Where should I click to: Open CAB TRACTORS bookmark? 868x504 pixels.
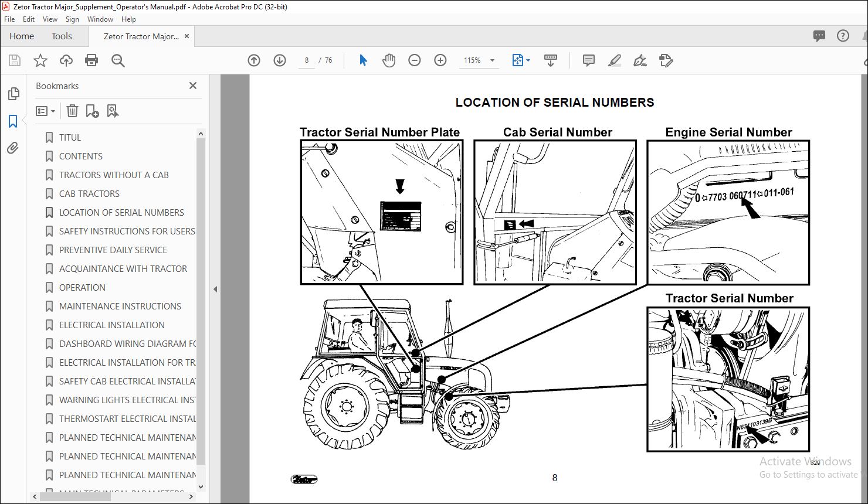pos(89,193)
